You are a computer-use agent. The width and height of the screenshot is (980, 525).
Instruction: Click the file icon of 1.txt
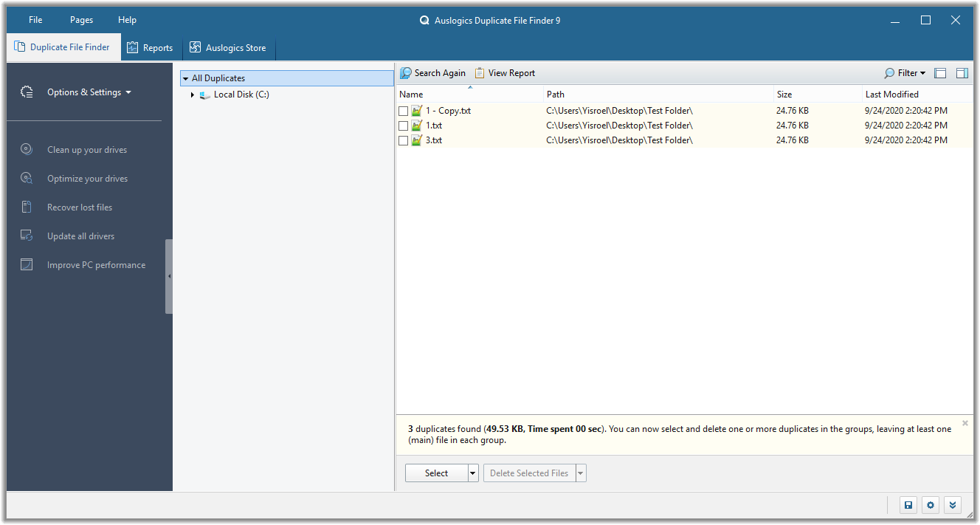417,126
